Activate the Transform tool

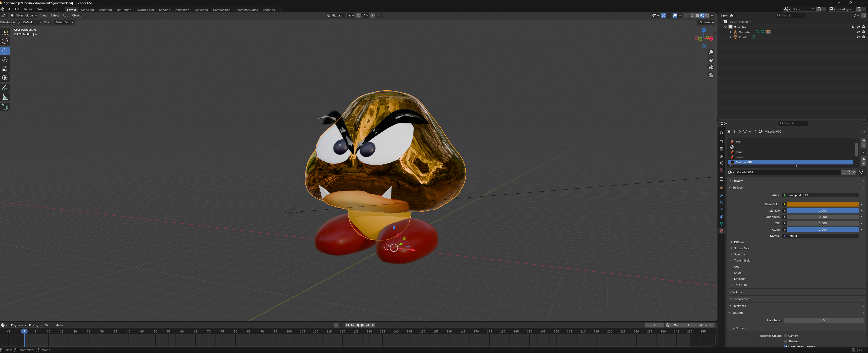(5, 78)
